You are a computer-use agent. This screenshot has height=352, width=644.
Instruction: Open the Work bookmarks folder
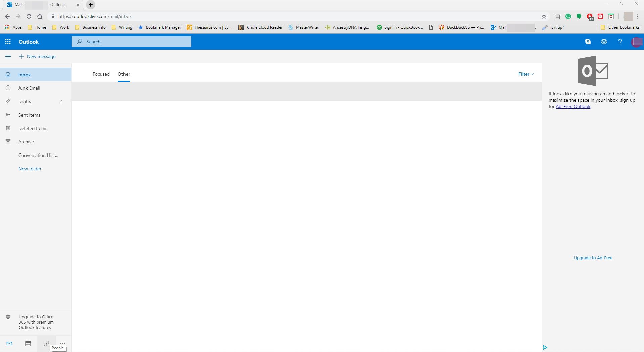[61, 27]
